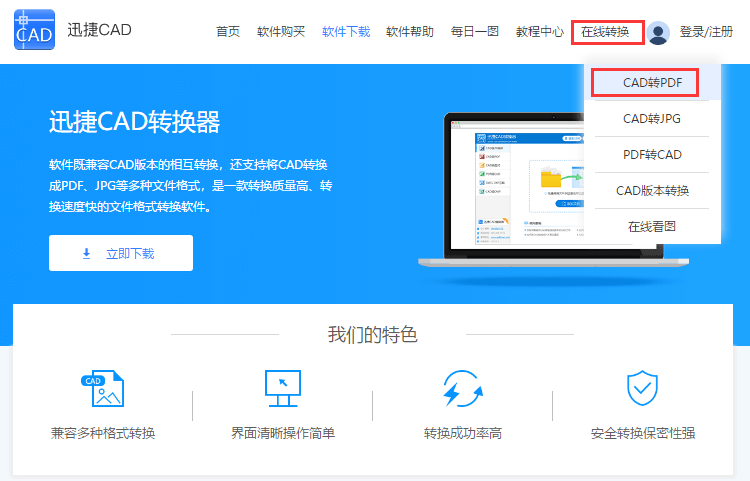
Task: Click the 转换成功率高 label
Action: click(463, 433)
